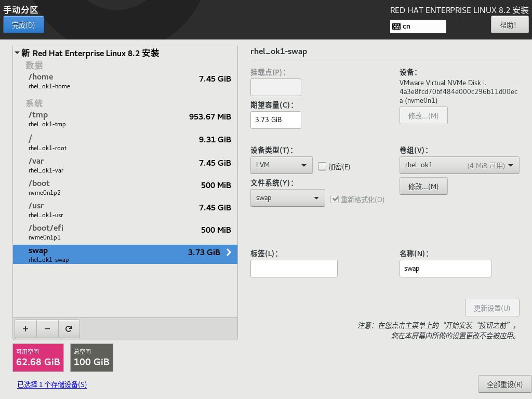Select the / root partition row
532x399 pixels.
click(x=125, y=142)
